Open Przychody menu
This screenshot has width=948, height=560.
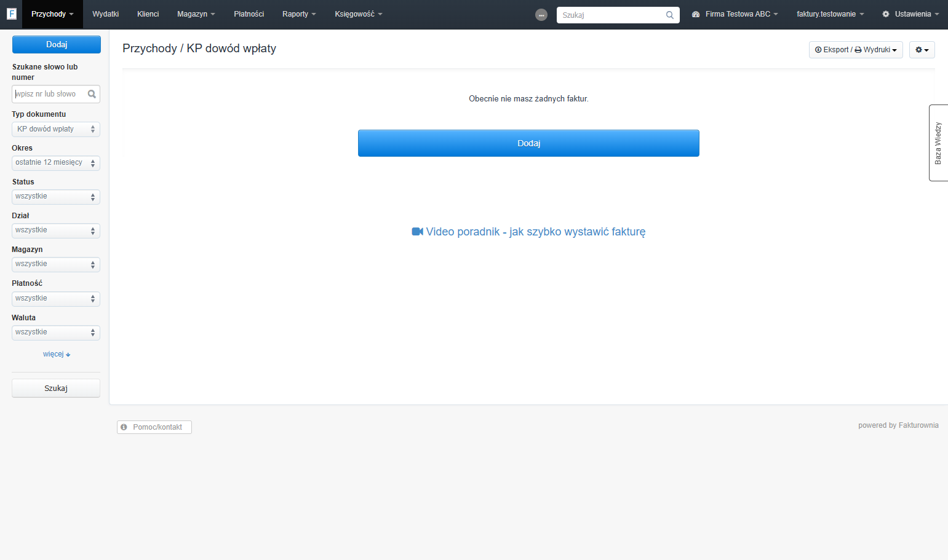tap(52, 14)
